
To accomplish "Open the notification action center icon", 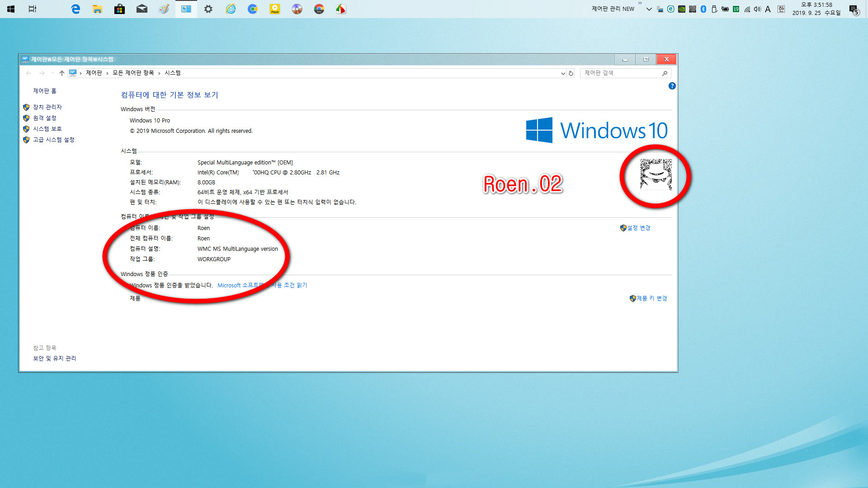I will 854,9.
